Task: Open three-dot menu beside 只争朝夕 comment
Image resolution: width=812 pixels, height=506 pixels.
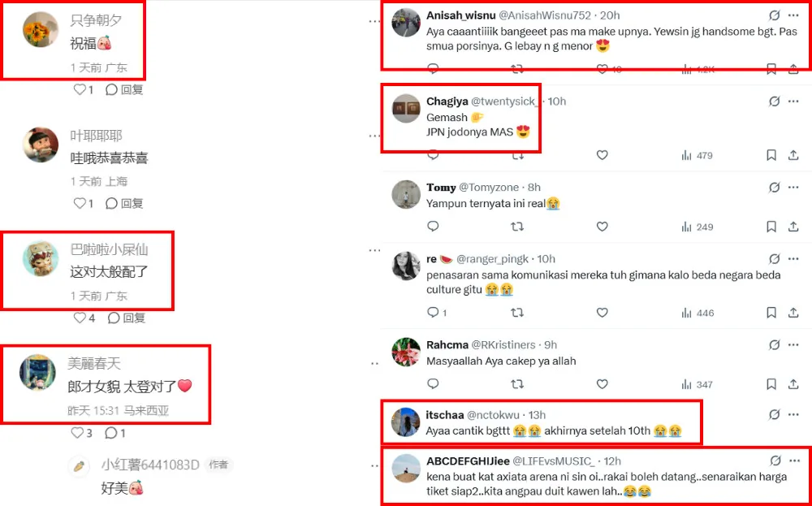Action: (x=374, y=21)
